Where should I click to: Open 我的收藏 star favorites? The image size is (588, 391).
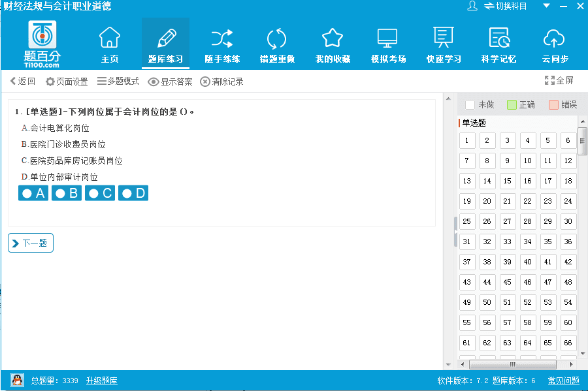[333, 43]
